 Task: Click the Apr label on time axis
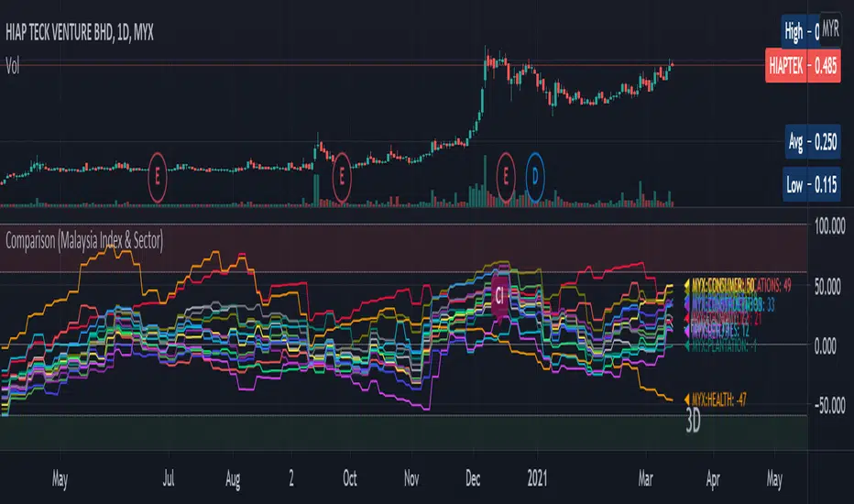(x=713, y=479)
